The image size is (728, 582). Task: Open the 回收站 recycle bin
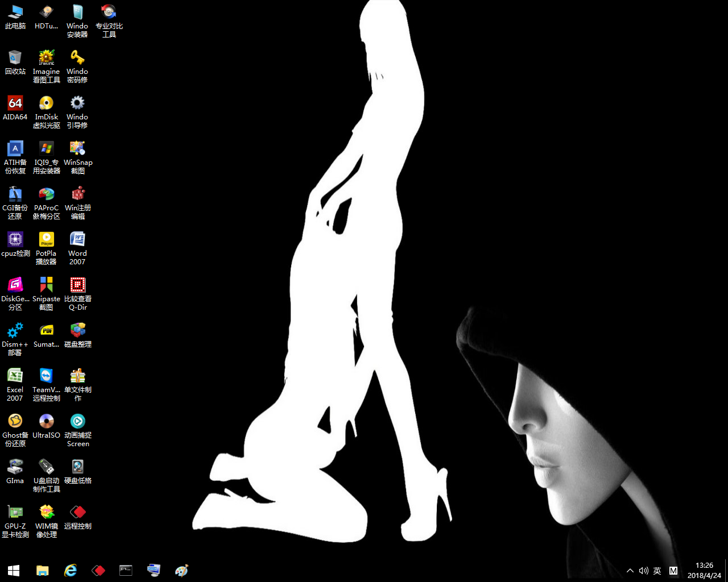pyautogui.click(x=15, y=63)
